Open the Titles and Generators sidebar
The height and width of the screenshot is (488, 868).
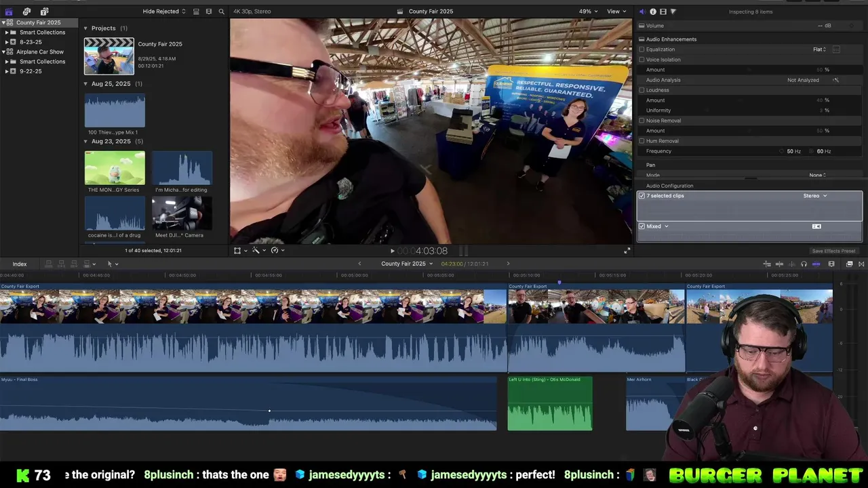tap(44, 12)
